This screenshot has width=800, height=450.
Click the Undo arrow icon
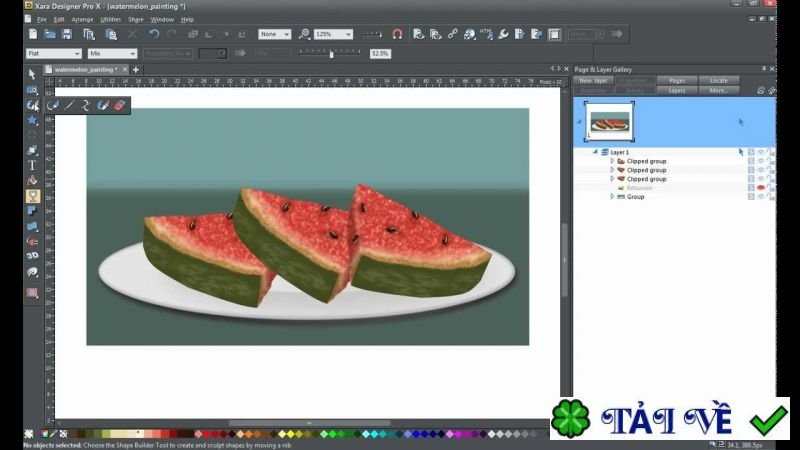click(x=154, y=34)
